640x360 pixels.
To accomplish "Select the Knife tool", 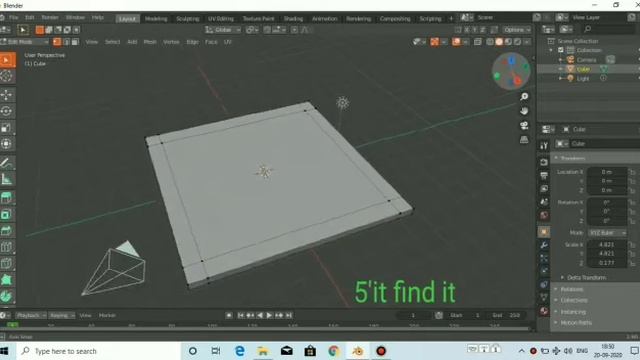I will (7, 263).
